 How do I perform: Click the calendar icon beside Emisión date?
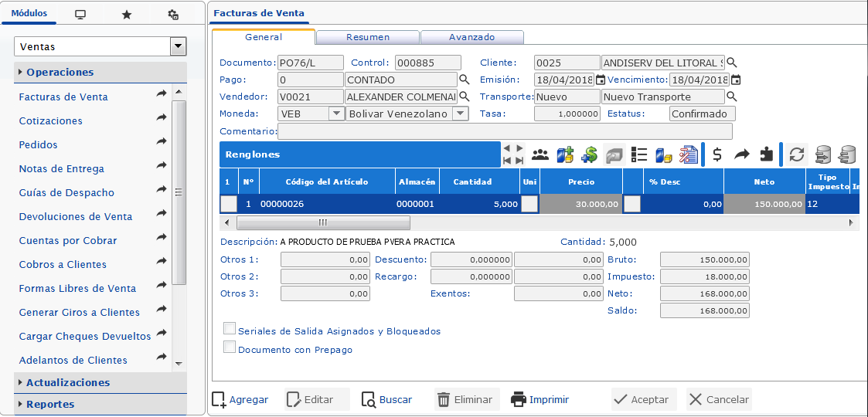pyautogui.click(x=600, y=80)
